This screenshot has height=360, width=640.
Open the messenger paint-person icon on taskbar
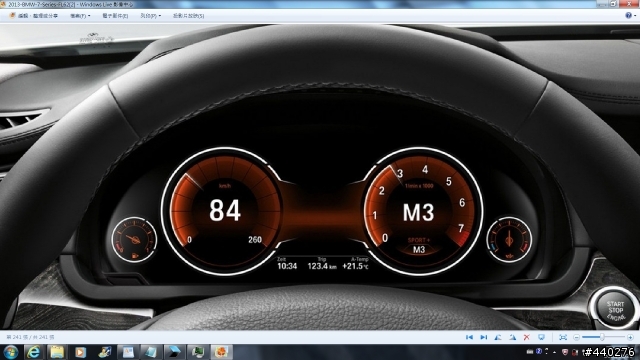[x=104, y=352]
